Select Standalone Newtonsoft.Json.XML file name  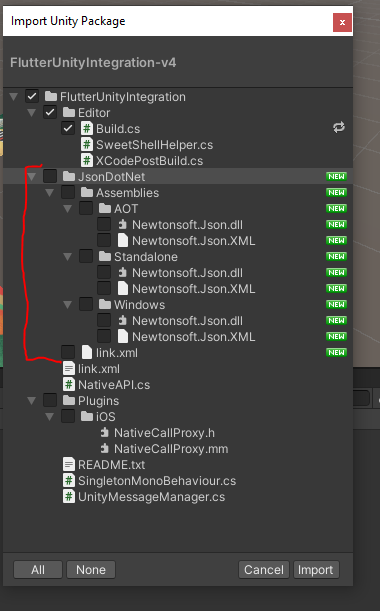[194, 288]
